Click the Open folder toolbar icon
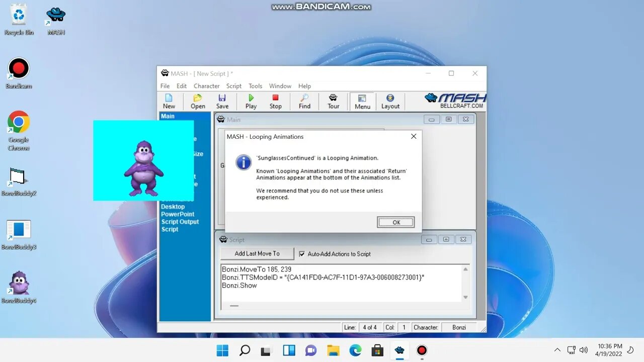The width and height of the screenshot is (644, 362). pyautogui.click(x=198, y=101)
